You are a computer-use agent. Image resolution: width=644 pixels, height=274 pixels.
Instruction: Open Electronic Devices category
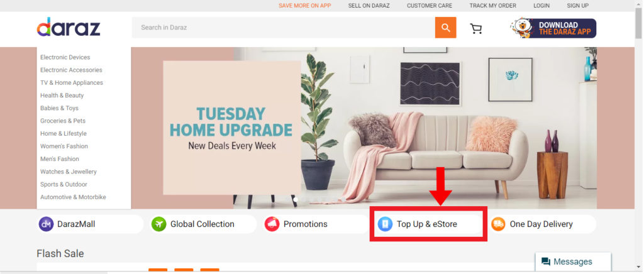[x=65, y=57]
